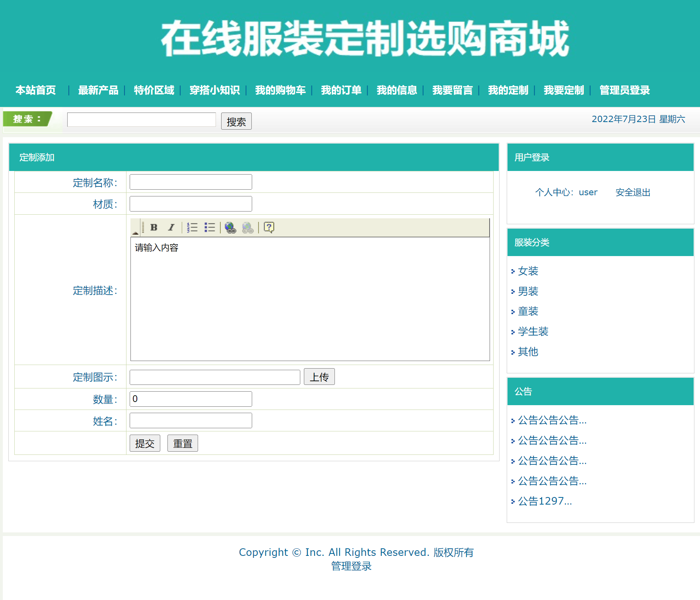This screenshot has width=700, height=600.
Task: Apply italic formatting in the description editor
Action: pyautogui.click(x=171, y=227)
